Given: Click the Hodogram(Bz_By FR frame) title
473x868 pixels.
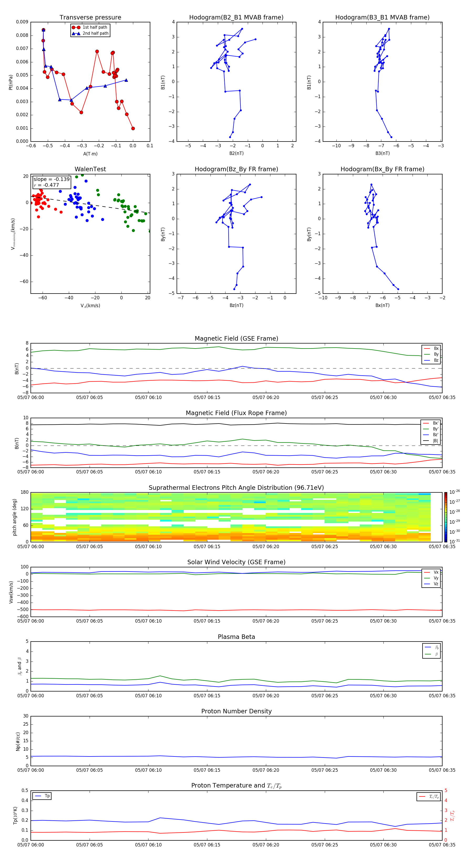Looking at the screenshot, I should click(x=236, y=169).
